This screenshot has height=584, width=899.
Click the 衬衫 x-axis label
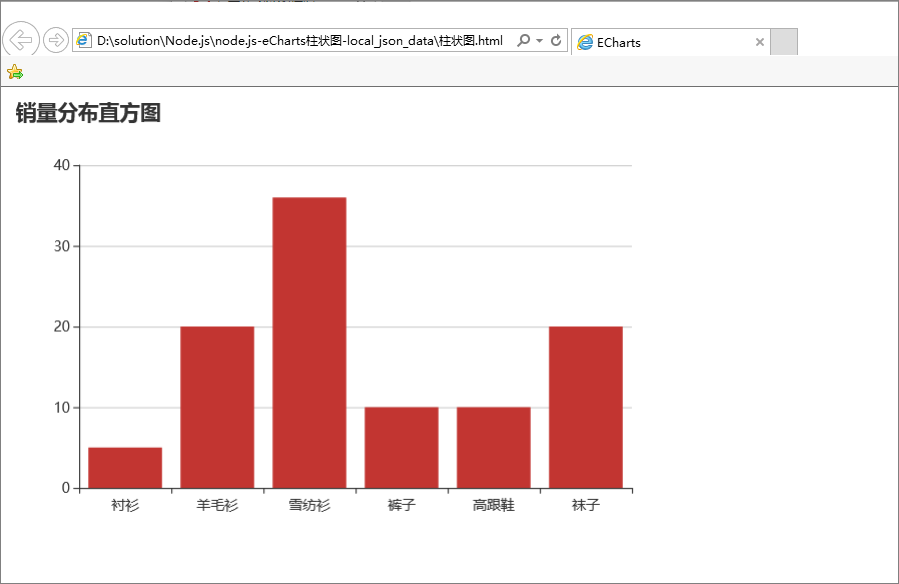point(125,505)
